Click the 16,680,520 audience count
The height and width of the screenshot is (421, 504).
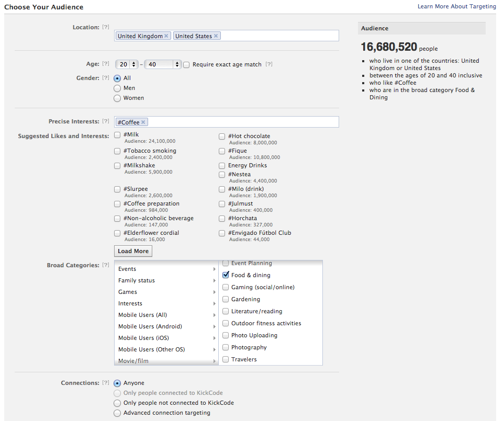[389, 47]
